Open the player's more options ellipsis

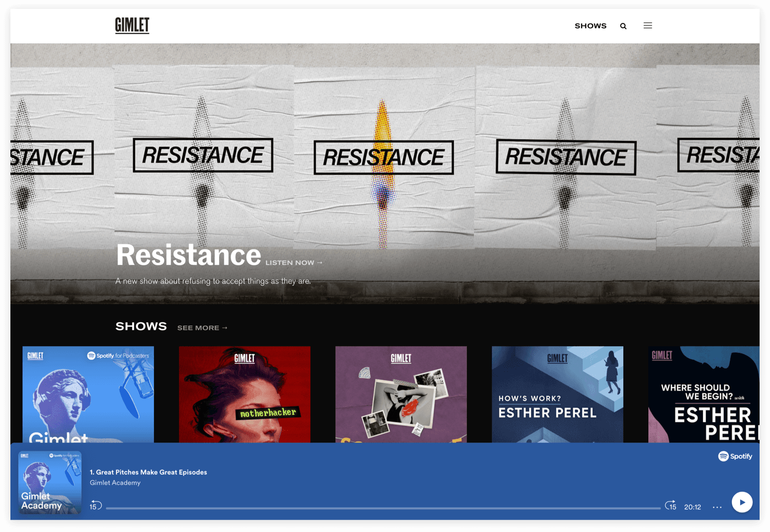click(x=717, y=507)
